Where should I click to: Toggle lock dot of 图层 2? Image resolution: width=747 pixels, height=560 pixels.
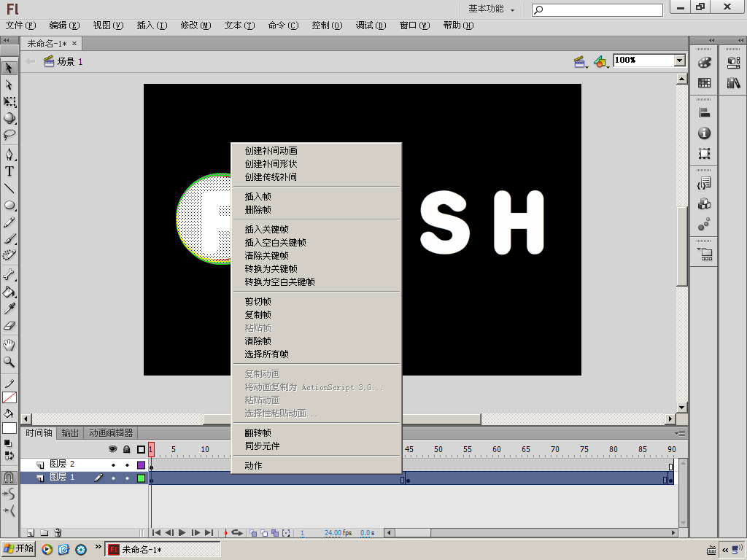pyautogui.click(x=127, y=464)
